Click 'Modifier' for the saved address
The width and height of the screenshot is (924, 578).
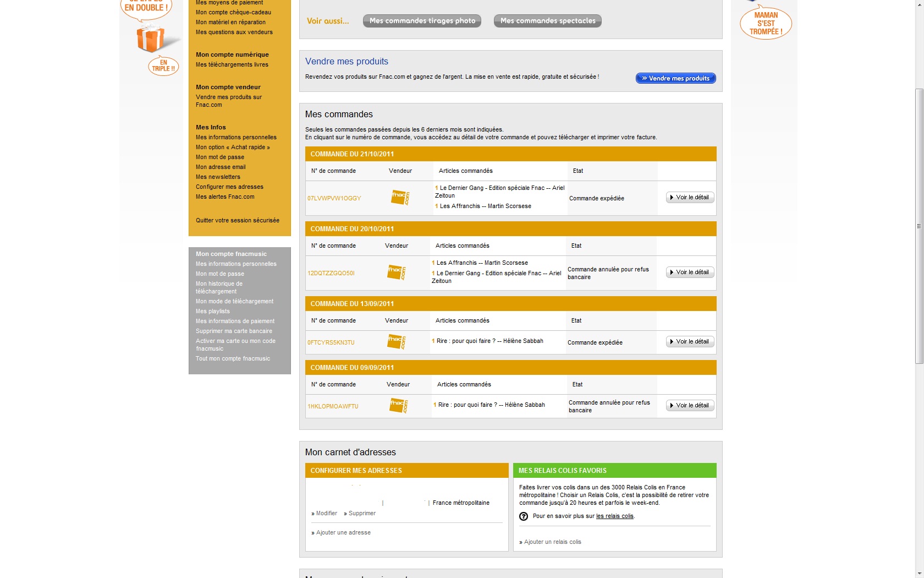[x=327, y=513]
